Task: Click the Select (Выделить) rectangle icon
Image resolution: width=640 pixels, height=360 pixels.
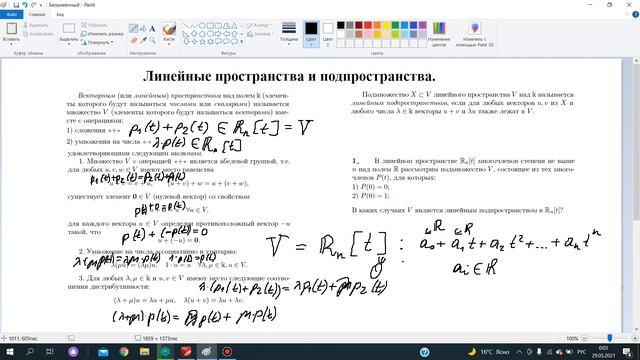Action: [x=69, y=29]
